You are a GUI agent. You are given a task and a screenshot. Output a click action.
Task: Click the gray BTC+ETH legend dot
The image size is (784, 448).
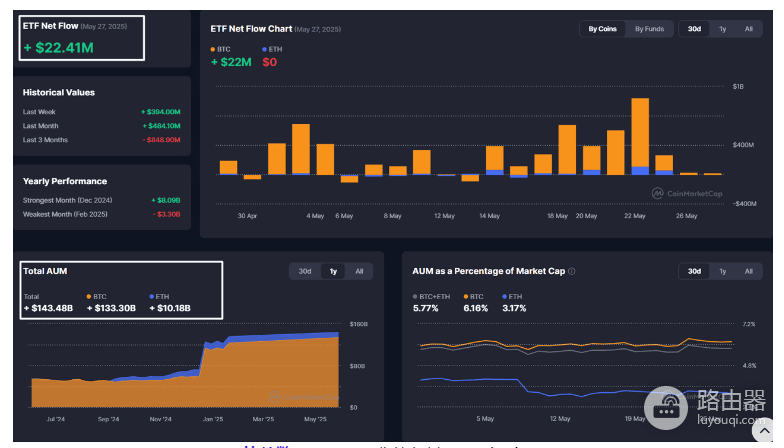[415, 296]
